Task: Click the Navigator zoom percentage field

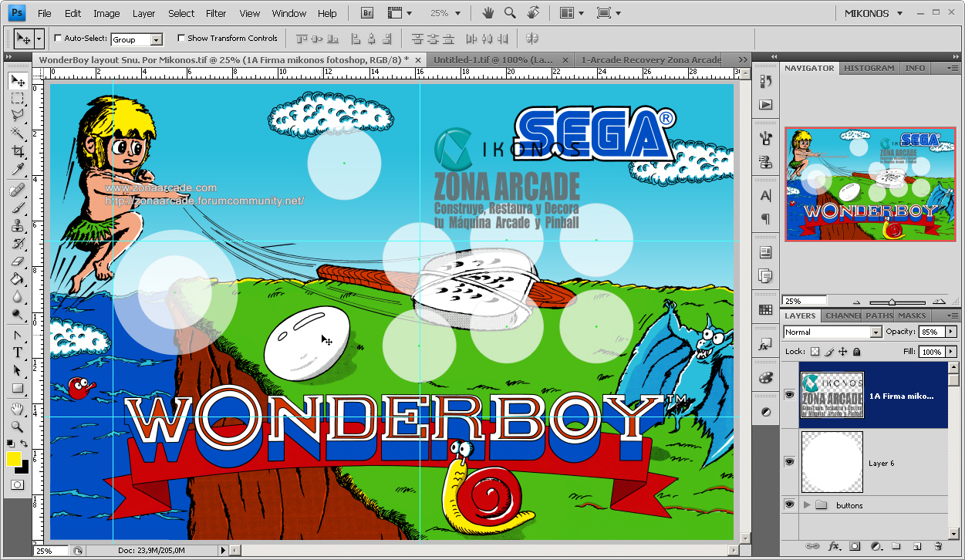Action: [805, 301]
